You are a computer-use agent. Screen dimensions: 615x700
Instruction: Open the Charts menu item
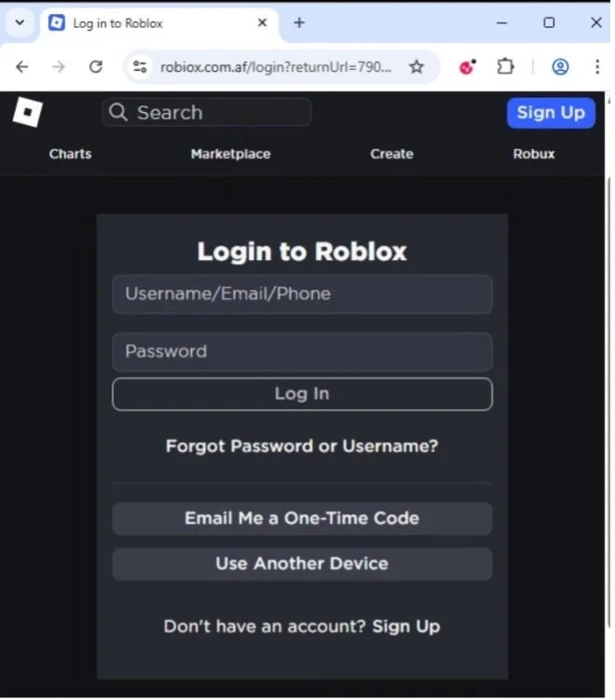pyautogui.click(x=71, y=154)
